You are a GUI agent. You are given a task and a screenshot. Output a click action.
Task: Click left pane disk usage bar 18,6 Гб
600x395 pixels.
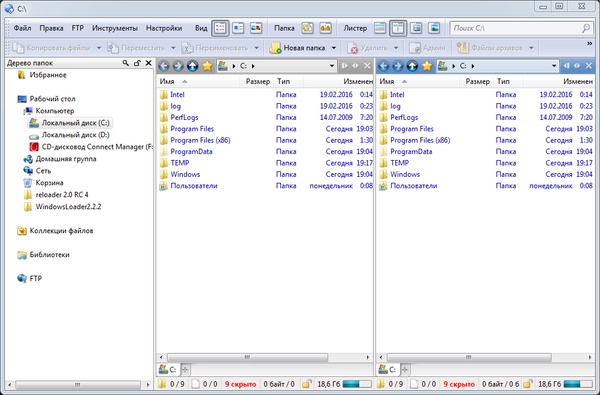357,384
